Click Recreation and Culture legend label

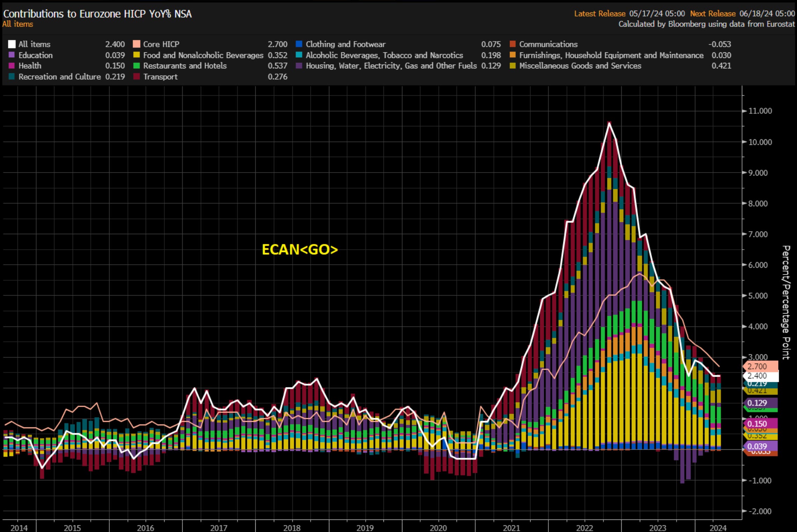pyautogui.click(x=59, y=77)
